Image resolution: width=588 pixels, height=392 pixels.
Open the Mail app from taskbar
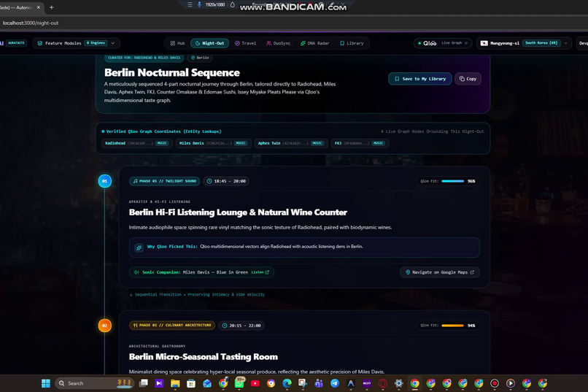(207, 383)
